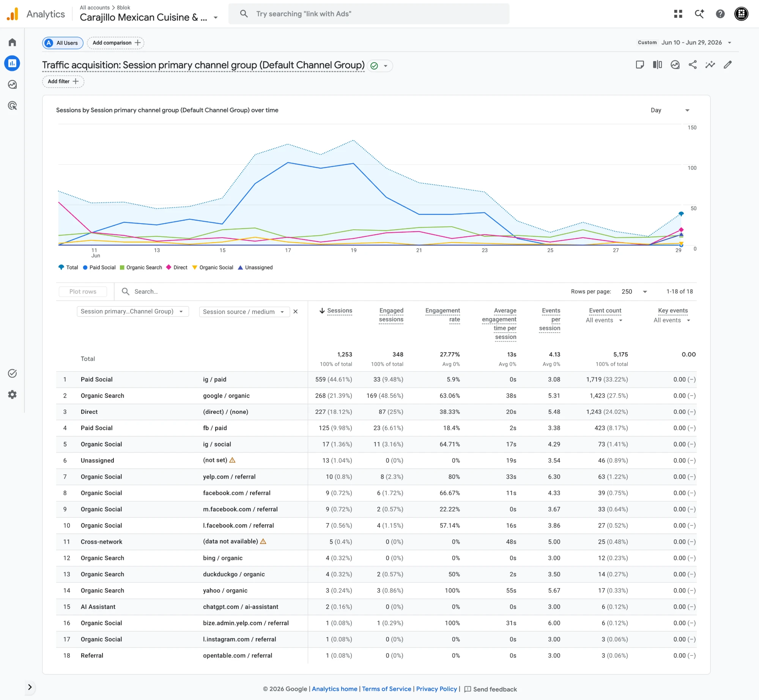This screenshot has height=700, width=759.
Task: Click Add filter button
Action: 63,82
